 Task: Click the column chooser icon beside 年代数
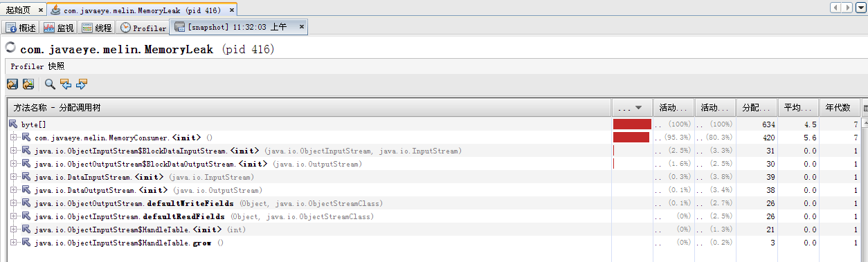(x=865, y=108)
